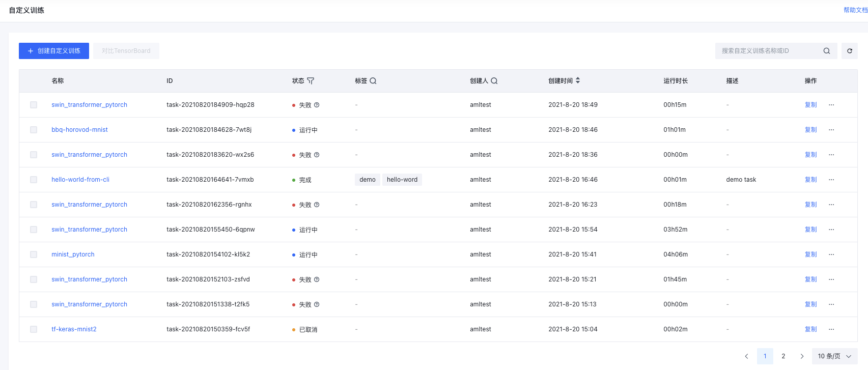Viewport: 868px width, 370px height.
Task: Open swin_transformer_pytorch link for task hqp28
Action: click(89, 105)
